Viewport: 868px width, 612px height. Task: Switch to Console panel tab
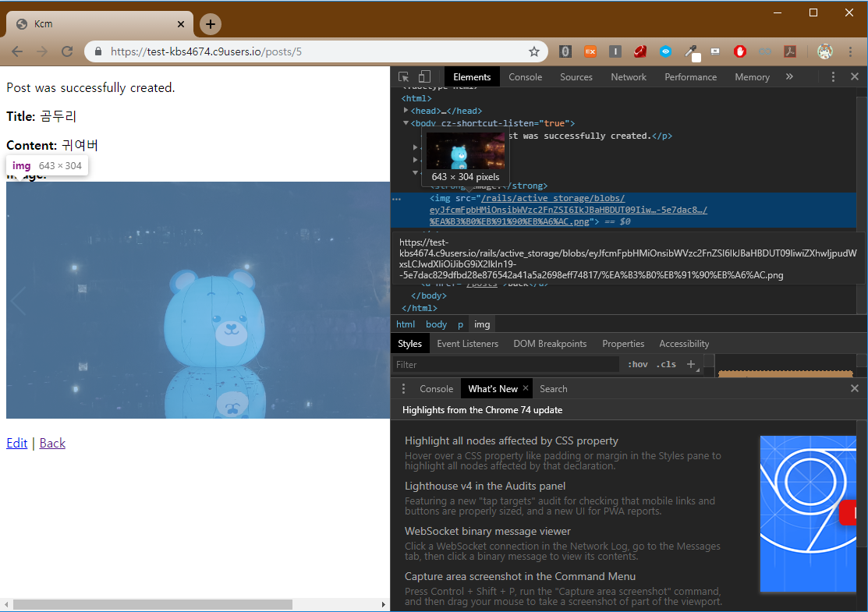tap(526, 77)
